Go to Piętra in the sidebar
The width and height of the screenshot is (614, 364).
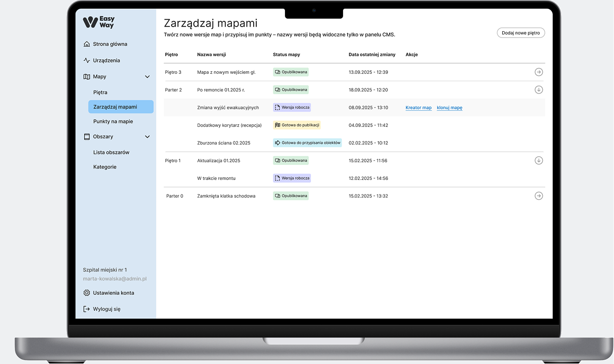click(100, 93)
